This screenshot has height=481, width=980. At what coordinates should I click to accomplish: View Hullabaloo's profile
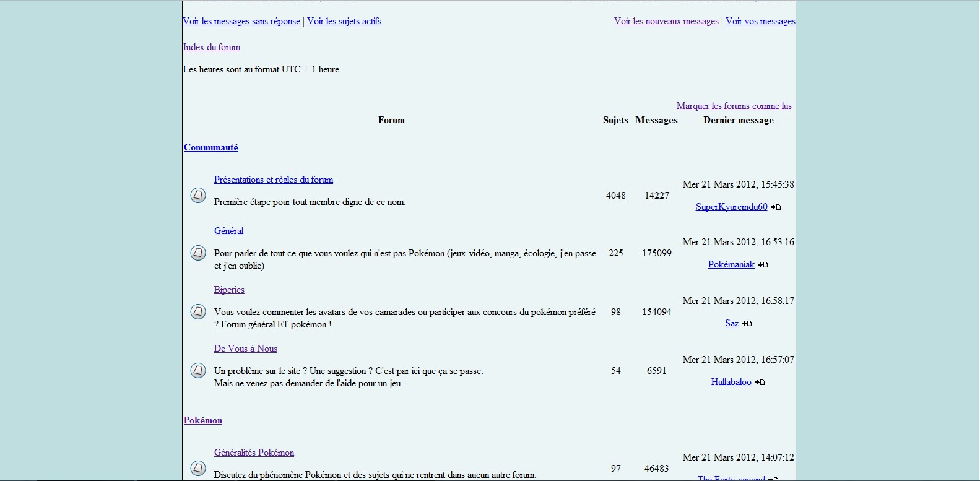click(x=731, y=382)
